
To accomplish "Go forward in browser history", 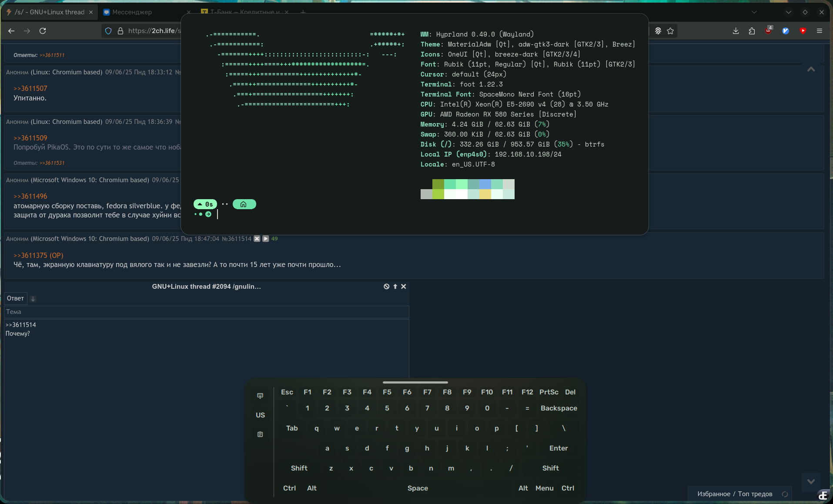I will (x=27, y=31).
